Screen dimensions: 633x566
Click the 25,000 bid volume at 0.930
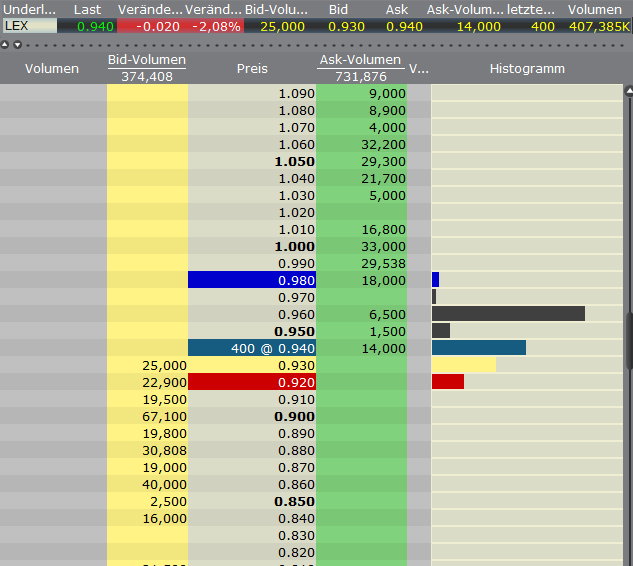click(147, 365)
